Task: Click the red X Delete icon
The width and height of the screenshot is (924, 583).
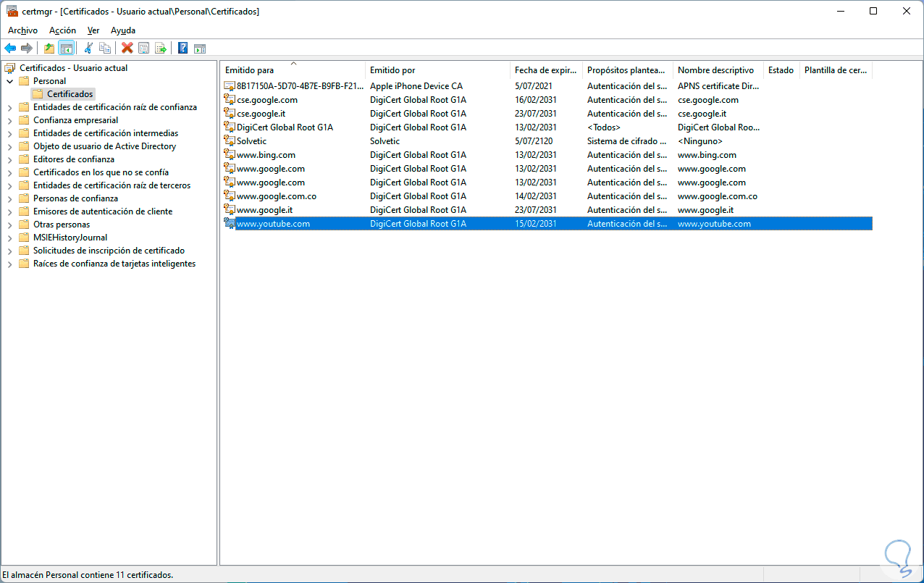Action: coord(127,48)
